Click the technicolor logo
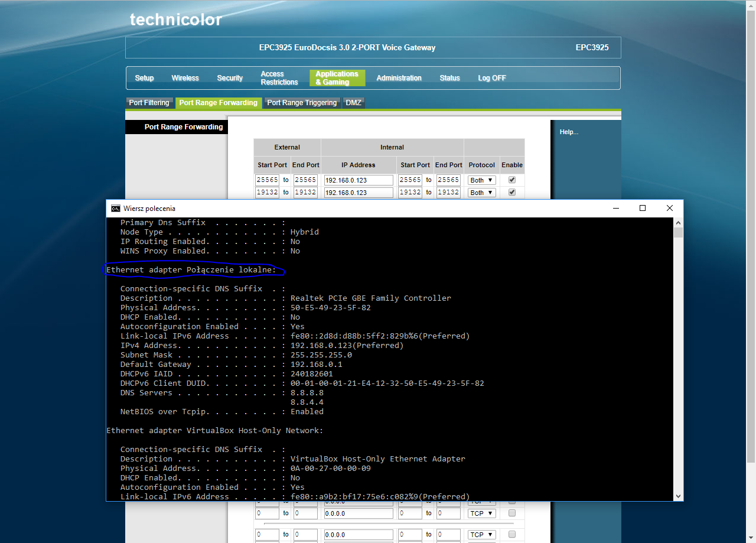 point(176,19)
